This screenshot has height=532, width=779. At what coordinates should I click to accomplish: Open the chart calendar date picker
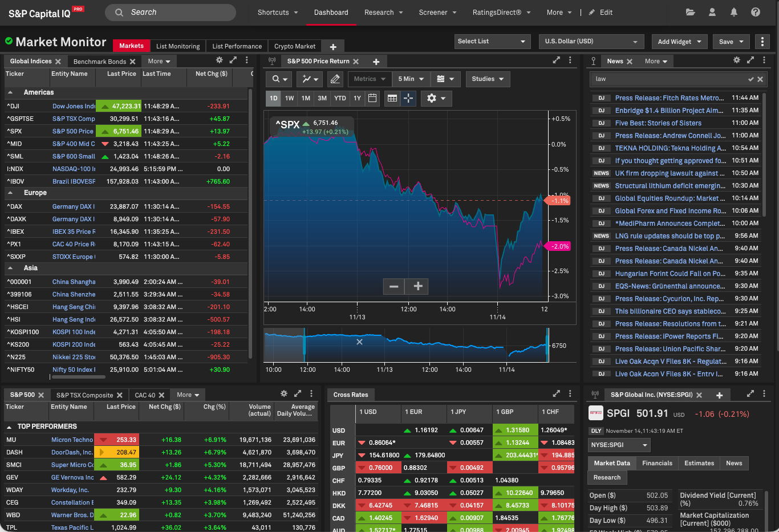click(x=372, y=98)
